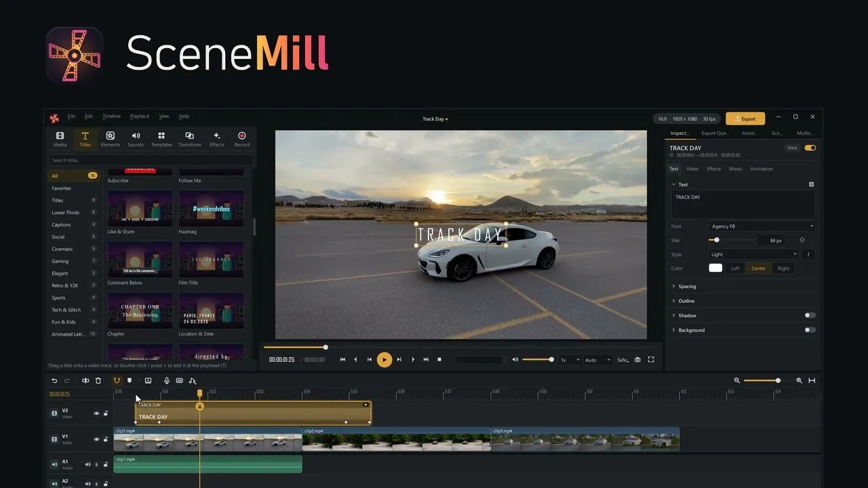Open the Auto preview quality dropdown
Viewport: 868px width, 488px height.
(x=598, y=360)
